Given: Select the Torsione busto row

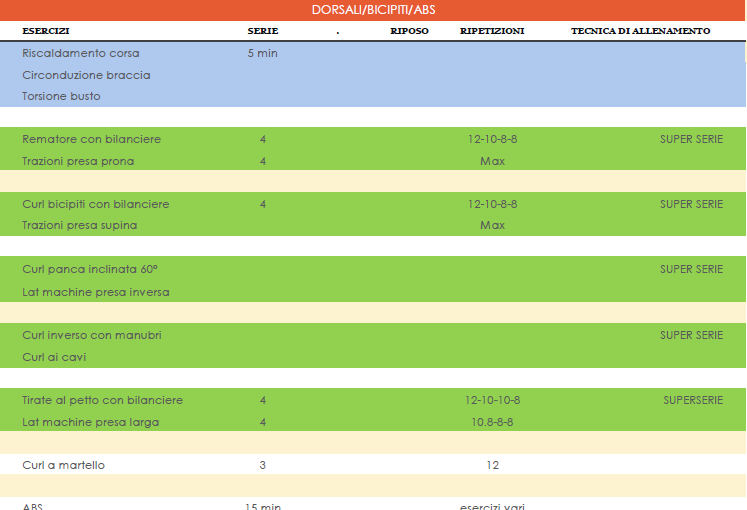Looking at the screenshot, I should [x=61, y=96].
